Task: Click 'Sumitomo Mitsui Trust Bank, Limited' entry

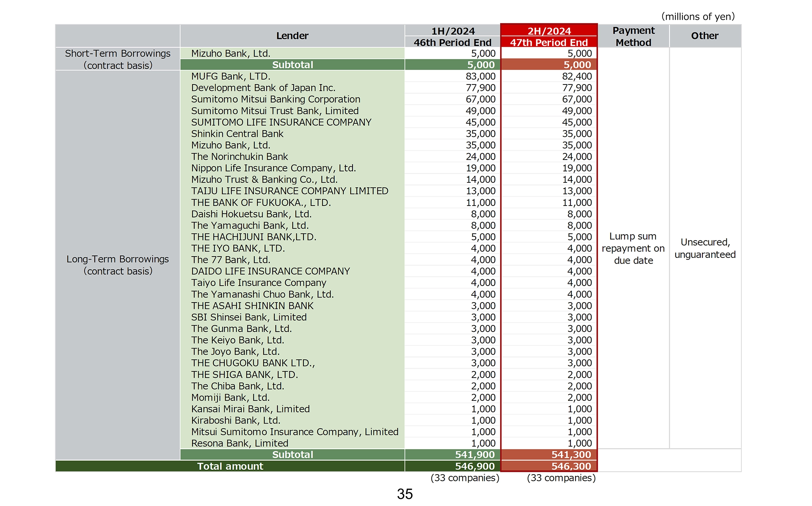Action: pos(275,111)
